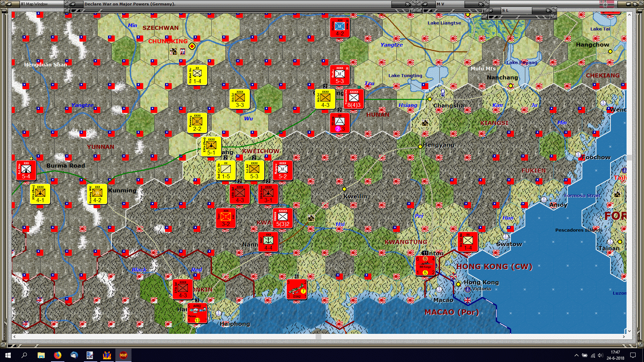This screenshot has height=362, width=644.
Task: Select the red 4-4 marine counter near Nanning
Action: (x=268, y=242)
